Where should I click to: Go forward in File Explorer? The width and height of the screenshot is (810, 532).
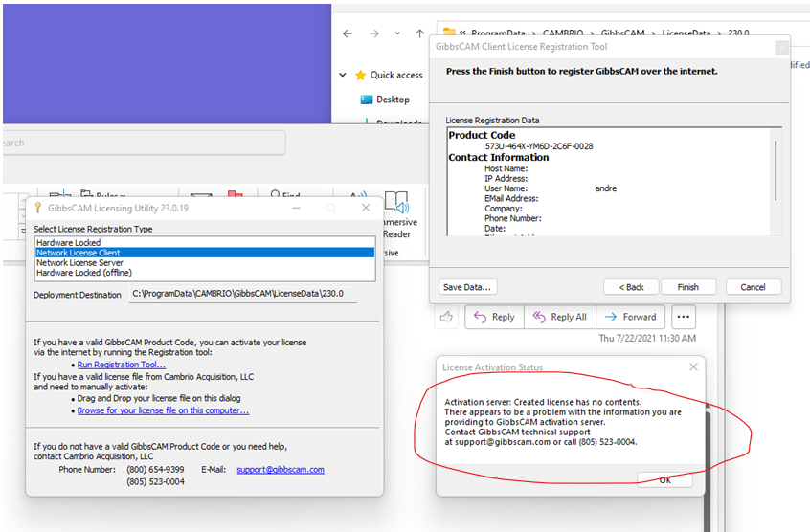click(374, 33)
